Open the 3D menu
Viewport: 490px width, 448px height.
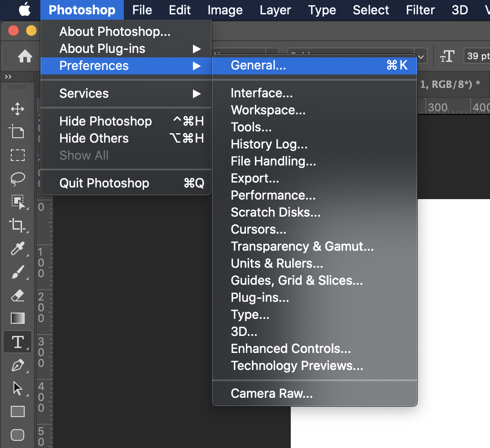pos(459,10)
